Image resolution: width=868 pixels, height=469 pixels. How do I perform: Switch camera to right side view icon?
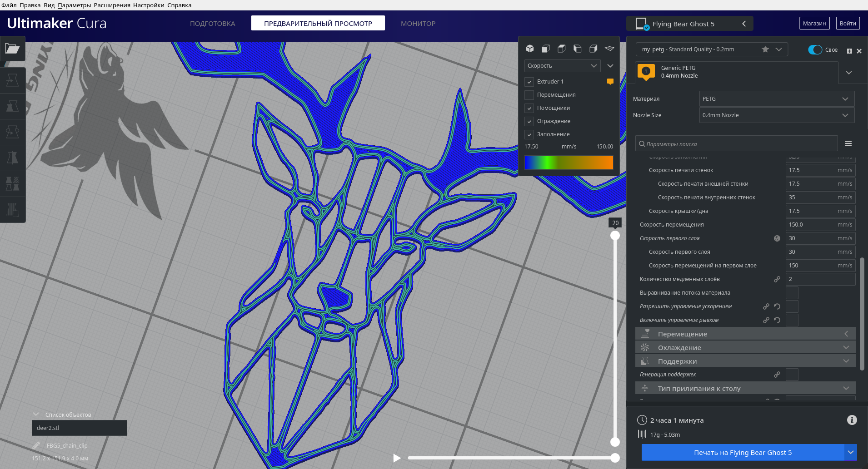tap(594, 49)
